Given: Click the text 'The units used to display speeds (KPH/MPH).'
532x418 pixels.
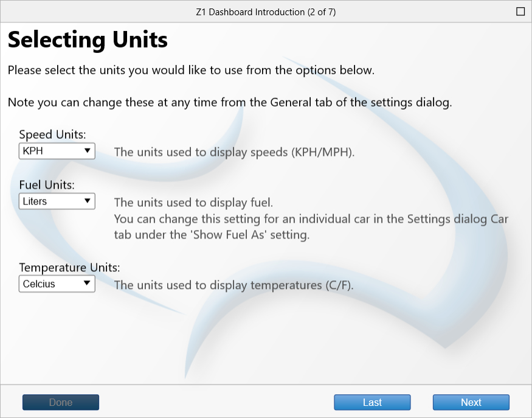Looking at the screenshot, I should [234, 152].
